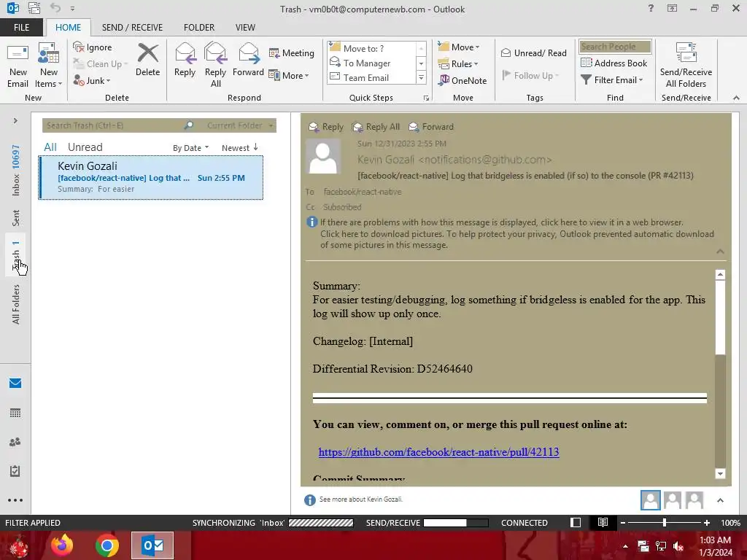Forward the message from the ribbon

pyautogui.click(x=248, y=61)
